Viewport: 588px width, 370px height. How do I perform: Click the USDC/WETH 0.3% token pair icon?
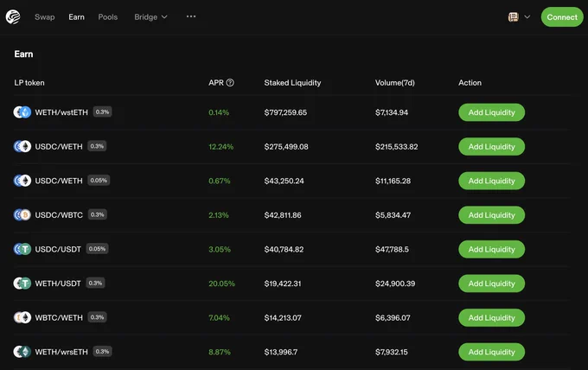coord(22,146)
